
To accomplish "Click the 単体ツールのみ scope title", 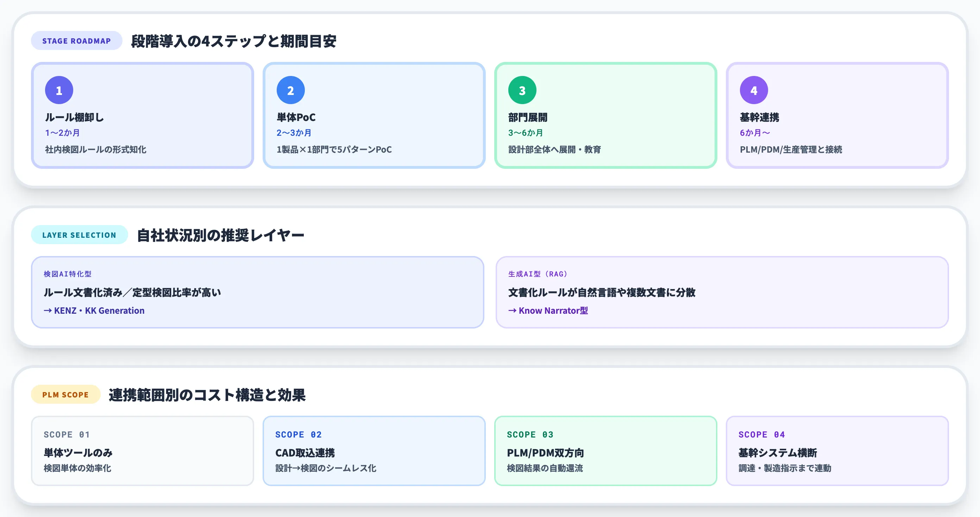I will 78,453.
